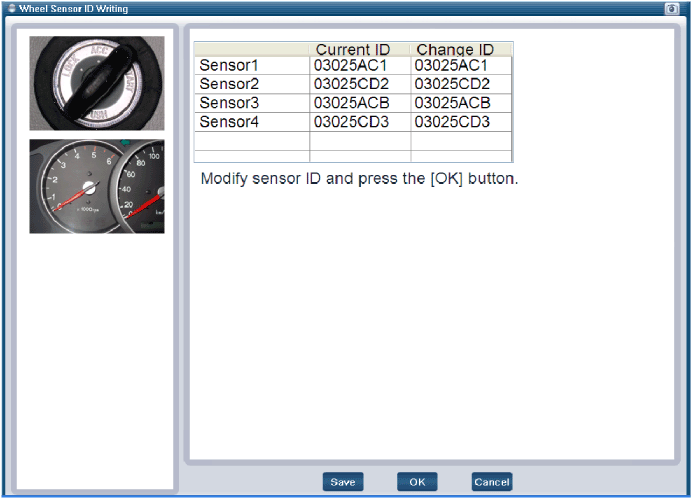This screenshot has height=499, width=692.
Task: Cancel the sensor ID writing dialog
Action: 492,482
